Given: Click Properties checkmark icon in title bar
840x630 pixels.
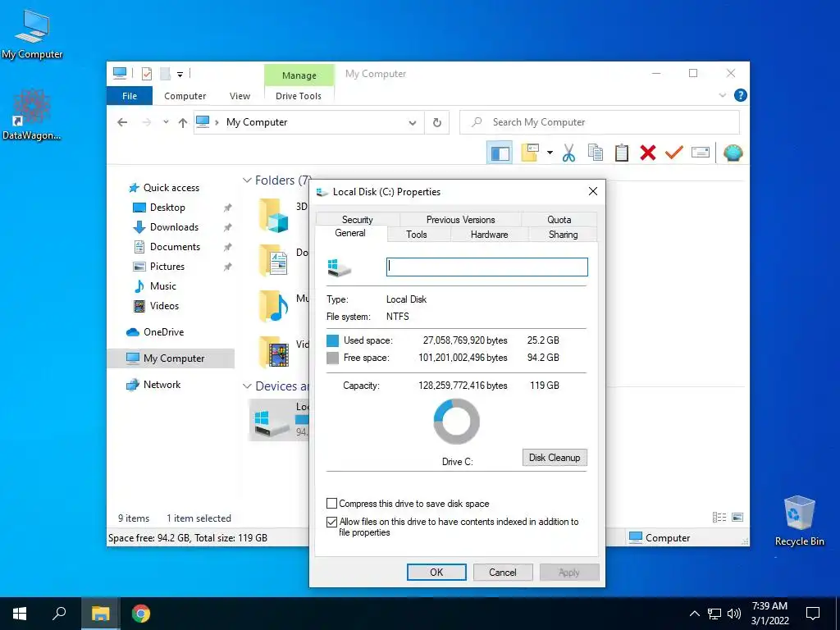Looking at the screenshot, I should point(146,74).
